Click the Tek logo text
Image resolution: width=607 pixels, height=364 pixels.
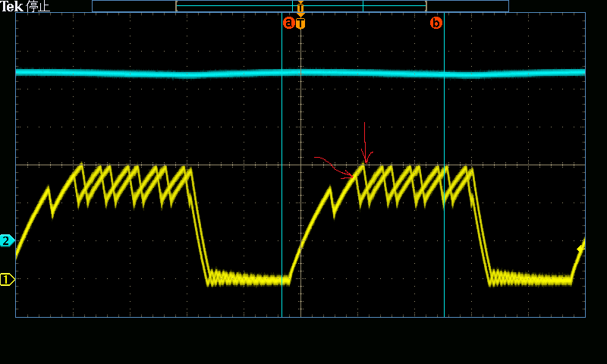11,6
